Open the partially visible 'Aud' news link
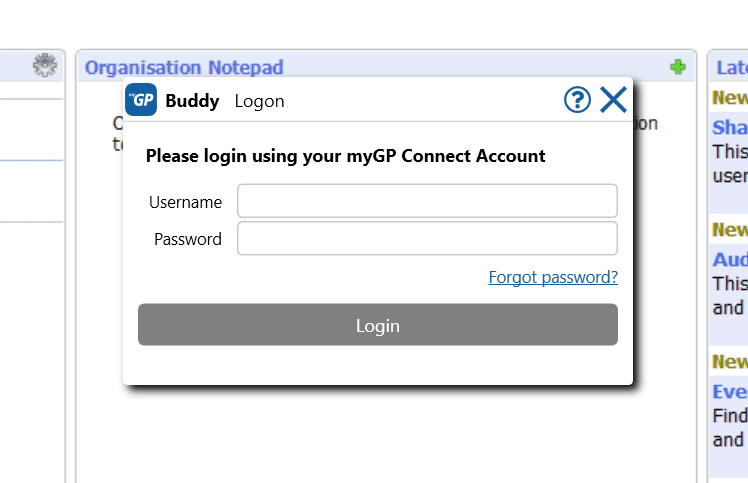This screenshot has width=748, height=483. point(730,260)
